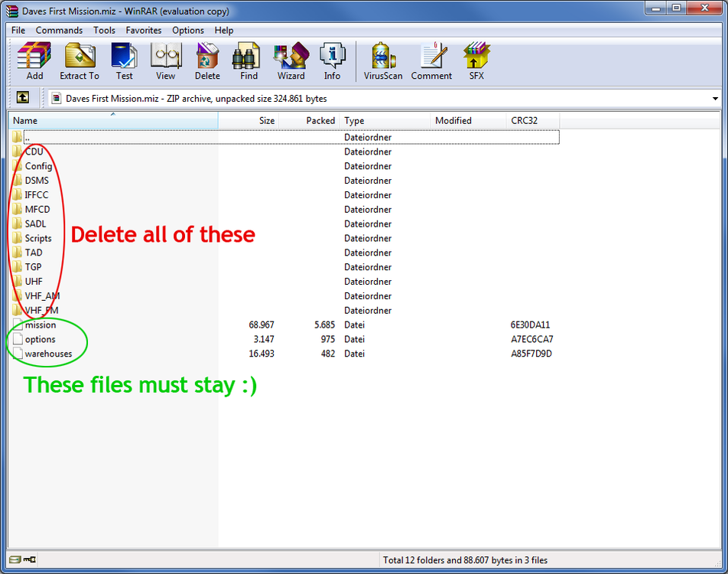Image resolution: width=728 pixels, height=574 pixels.
Task: Select the Scripts folder icon
Action: click(x=18, y=238)
